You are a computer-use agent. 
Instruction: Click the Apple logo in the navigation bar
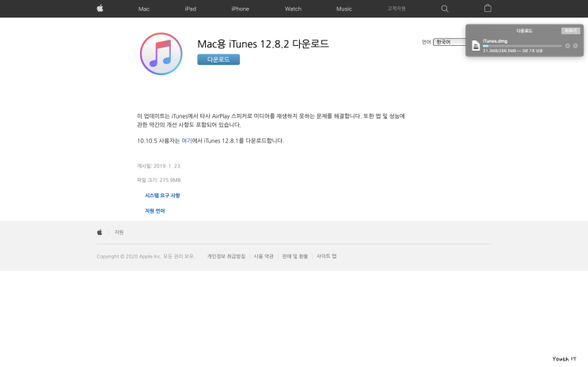pyautogui.click(x=100, y=8)
